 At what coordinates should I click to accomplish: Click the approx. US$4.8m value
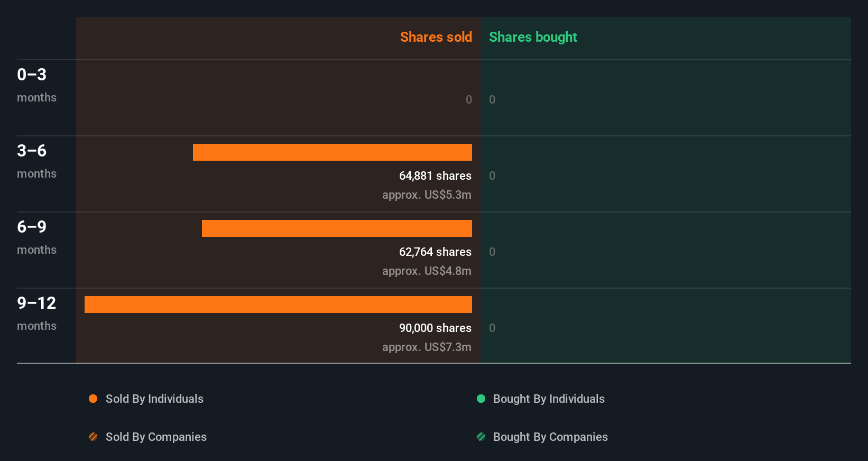click(x=427, y=271)
